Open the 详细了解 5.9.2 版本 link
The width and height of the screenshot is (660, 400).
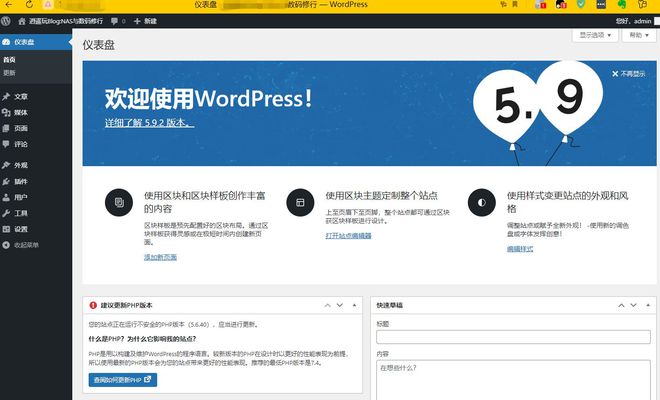tap(149, 123)
